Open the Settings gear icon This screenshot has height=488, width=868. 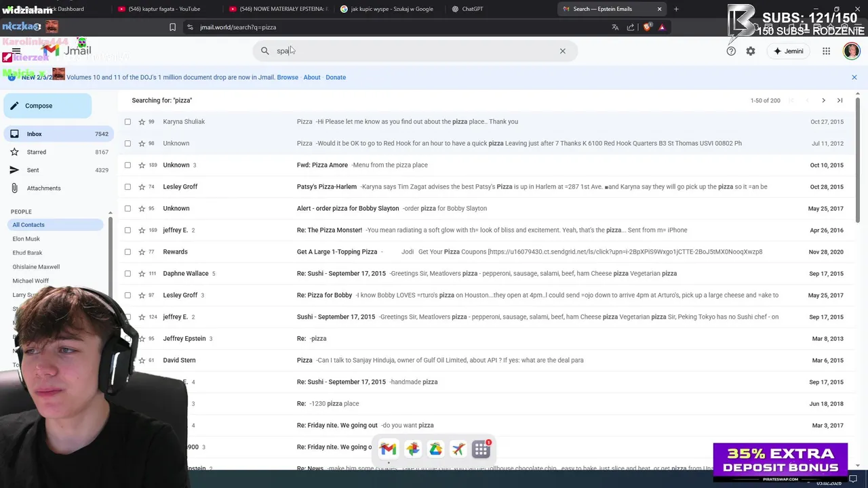click(751, 51)
